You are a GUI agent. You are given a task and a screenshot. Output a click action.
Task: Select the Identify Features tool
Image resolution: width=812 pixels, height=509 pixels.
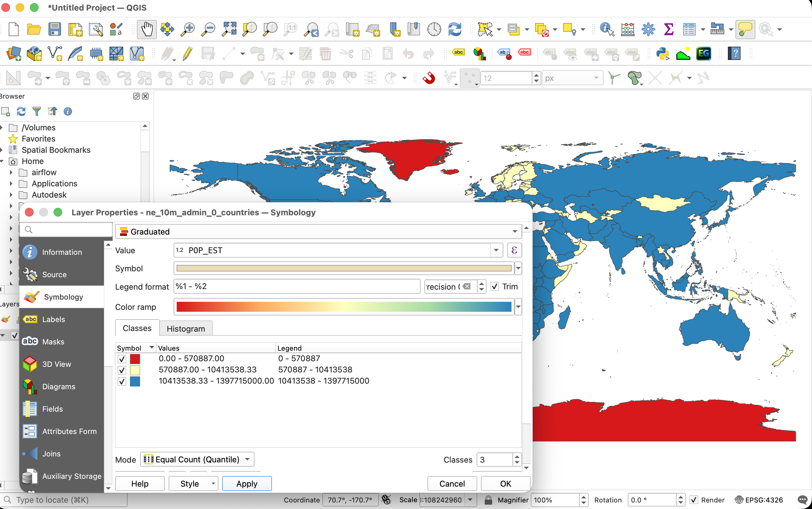click(607, 29)
